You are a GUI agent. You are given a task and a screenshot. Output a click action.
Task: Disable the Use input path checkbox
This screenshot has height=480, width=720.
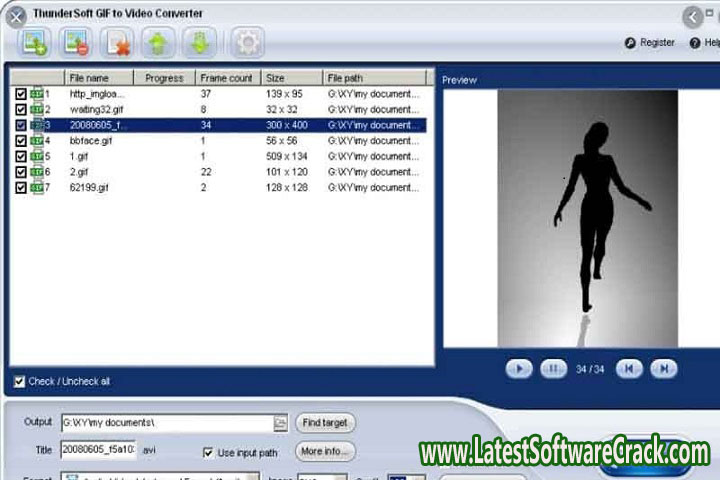208,452
